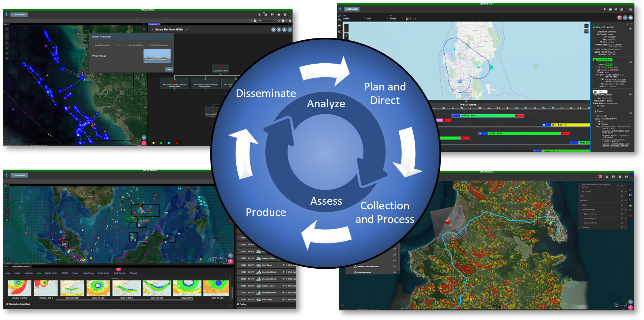Open the Location History tab

click(x=136, y=45)
